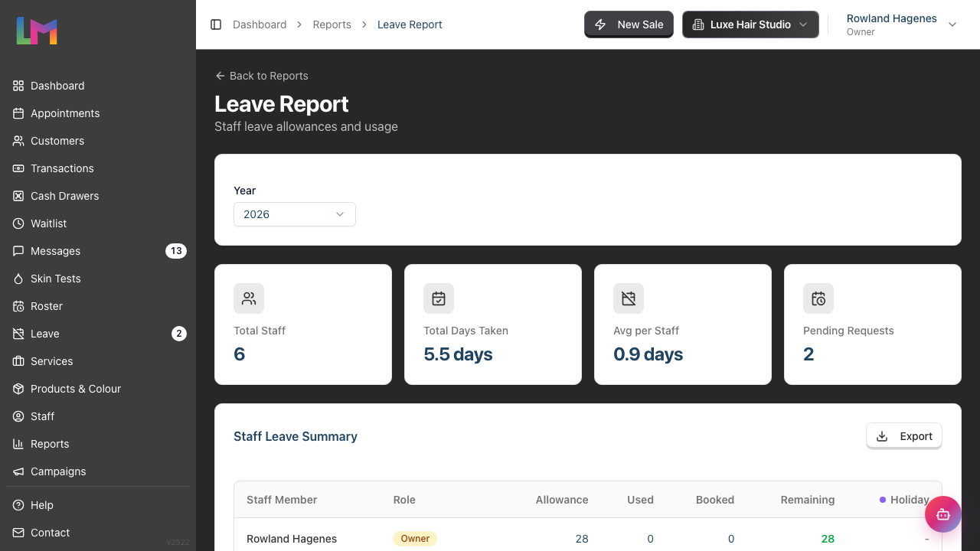Click the Pending Requests calendar-clock icon
Image resolution: width=980 pixels, height=551 pixels.
pyautogui.click(x=818, y=298)
